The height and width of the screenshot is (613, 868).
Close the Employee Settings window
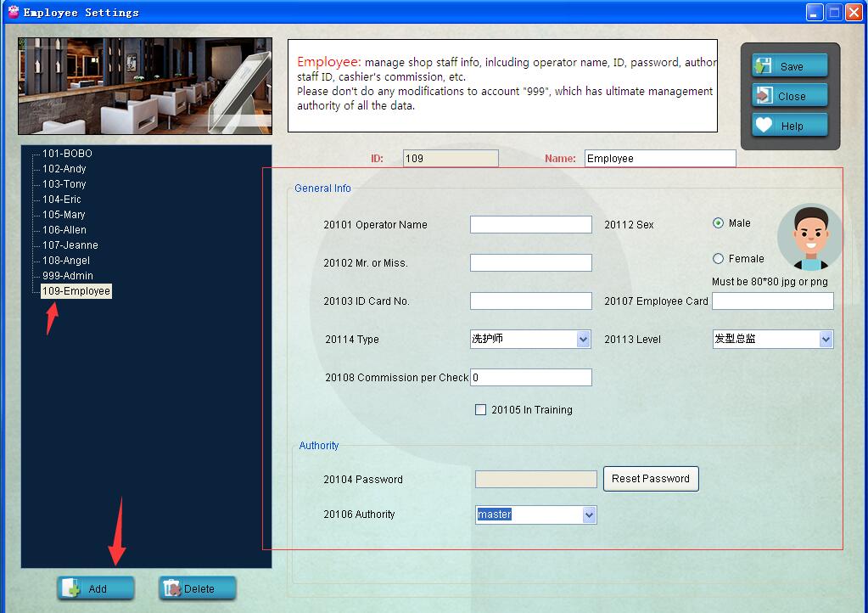pyautogui.click(x=853, y=12)
